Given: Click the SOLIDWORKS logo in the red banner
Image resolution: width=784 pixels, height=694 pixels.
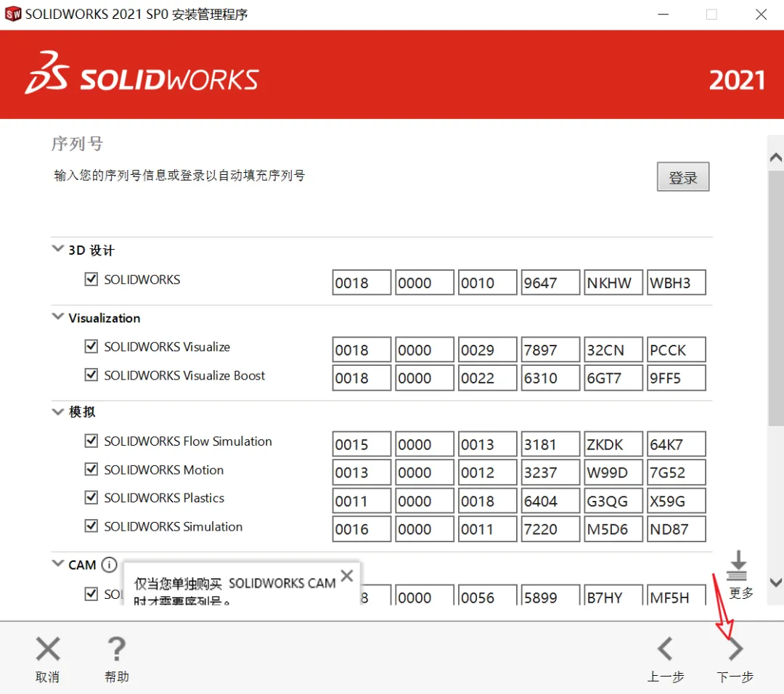Looking at the screenshot, I should pyautogui.click(x=142, y=74).
